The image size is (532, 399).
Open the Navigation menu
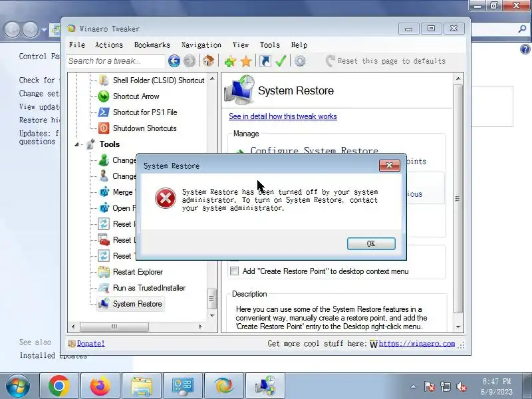pos(201,45)
